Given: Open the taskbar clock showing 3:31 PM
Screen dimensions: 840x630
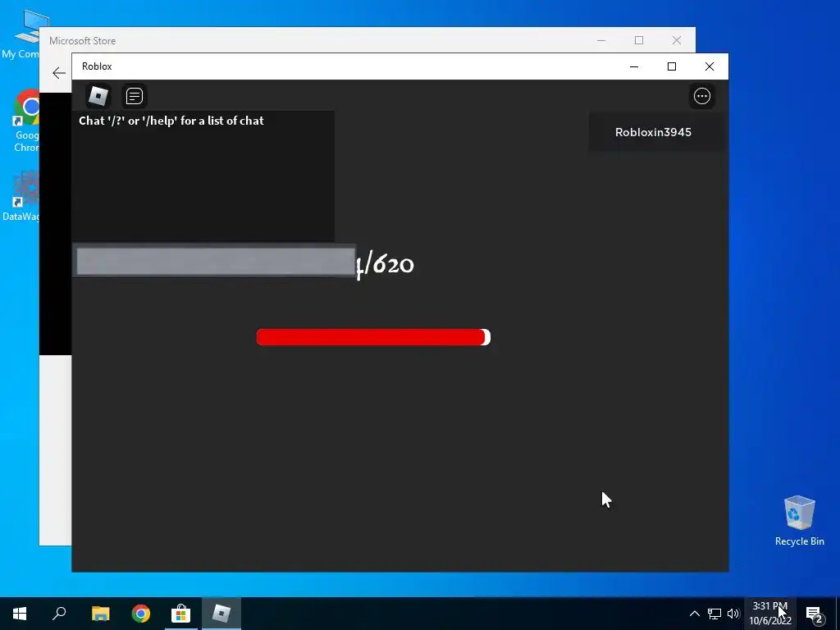Looking at the screenshot, I should [x=769, y=614].
